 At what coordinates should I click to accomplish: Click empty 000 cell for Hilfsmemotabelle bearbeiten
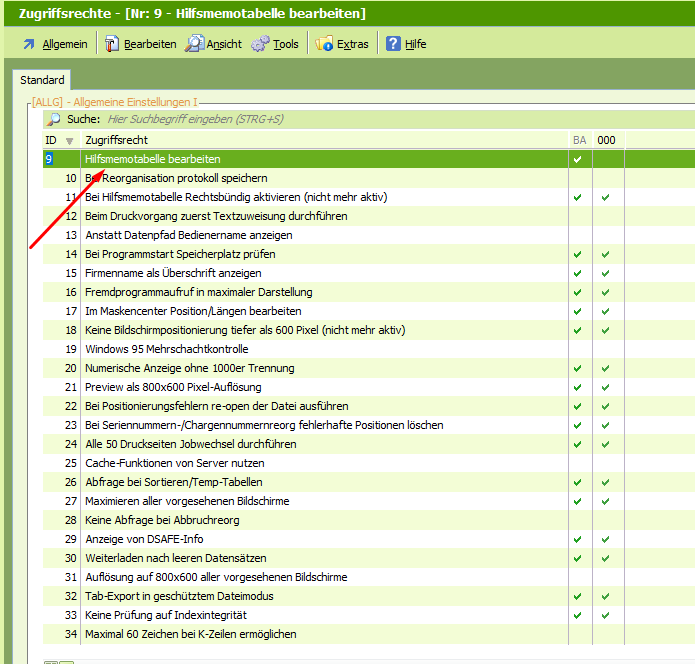608,159
